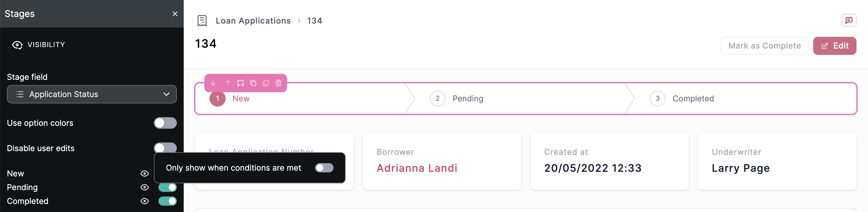Screen dimensions: 868x212
Task: Toggle Use option colors switch
Action: coord(165,123)
